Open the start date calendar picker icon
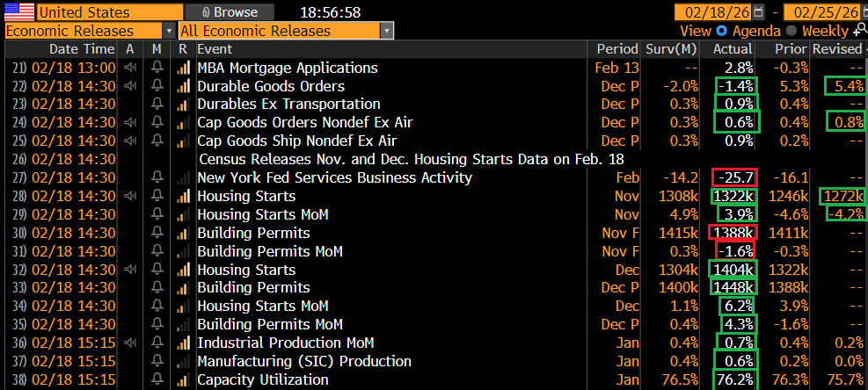 click(756, 12)
